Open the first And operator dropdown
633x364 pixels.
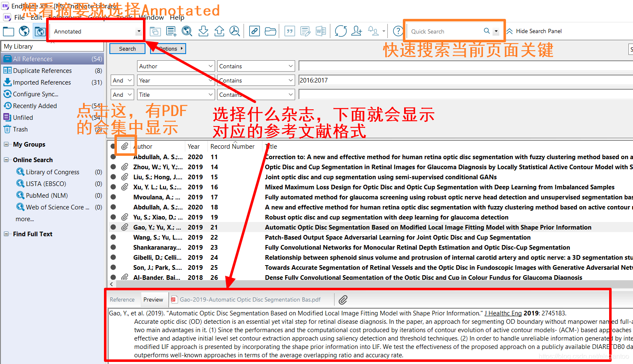point(122,80)
